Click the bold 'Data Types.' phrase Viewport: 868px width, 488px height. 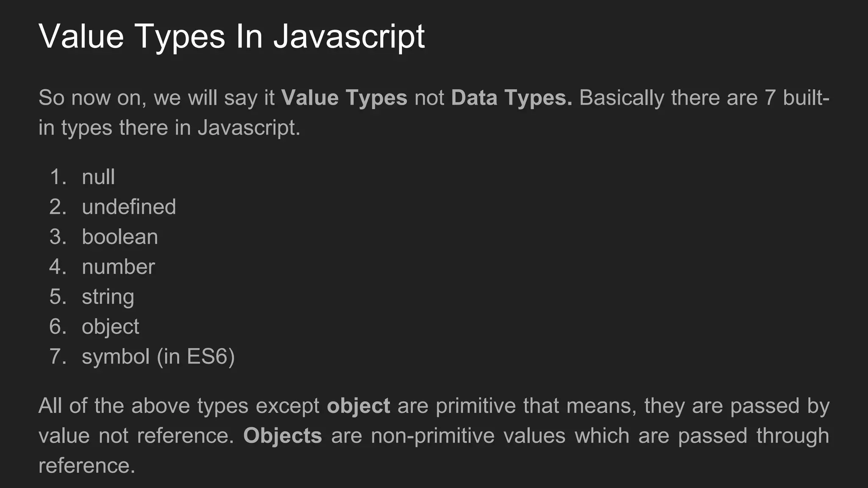[x=512, y=98]
